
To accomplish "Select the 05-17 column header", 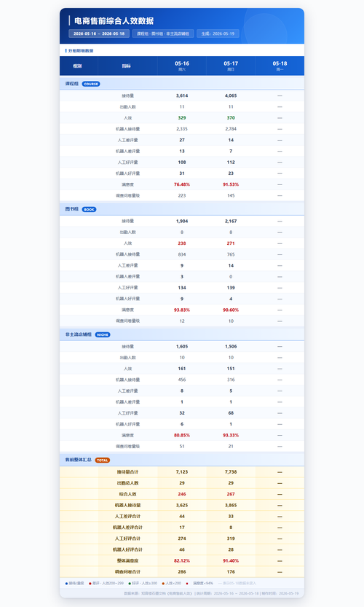I will tap(231, 66).
